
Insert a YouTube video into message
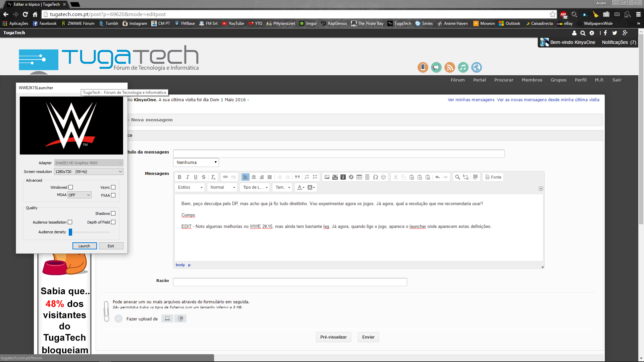click(335, 177)
